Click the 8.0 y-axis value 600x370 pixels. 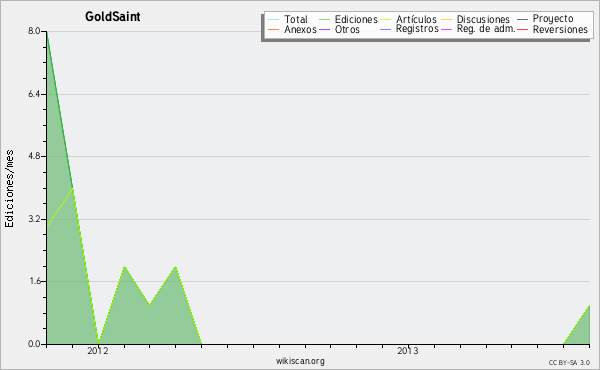(34, 31)
